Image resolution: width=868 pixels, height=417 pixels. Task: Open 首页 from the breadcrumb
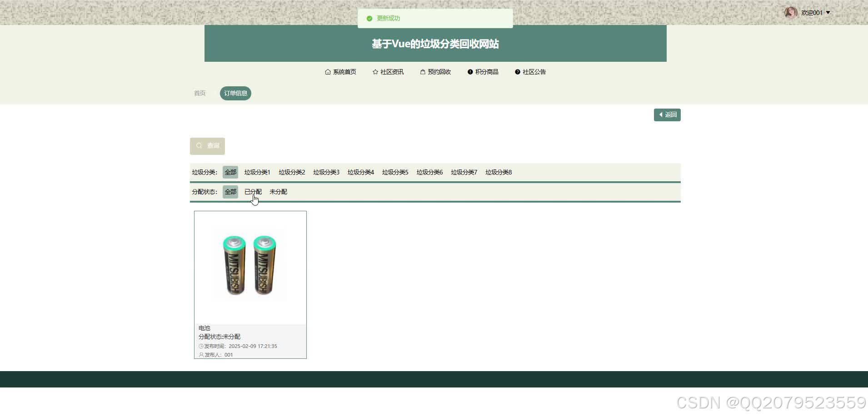tap(200, 93)
